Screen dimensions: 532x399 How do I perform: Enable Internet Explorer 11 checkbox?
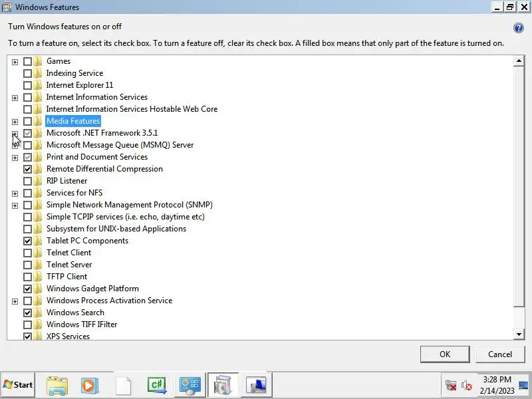pyautogui.click(x=27, y=85)
